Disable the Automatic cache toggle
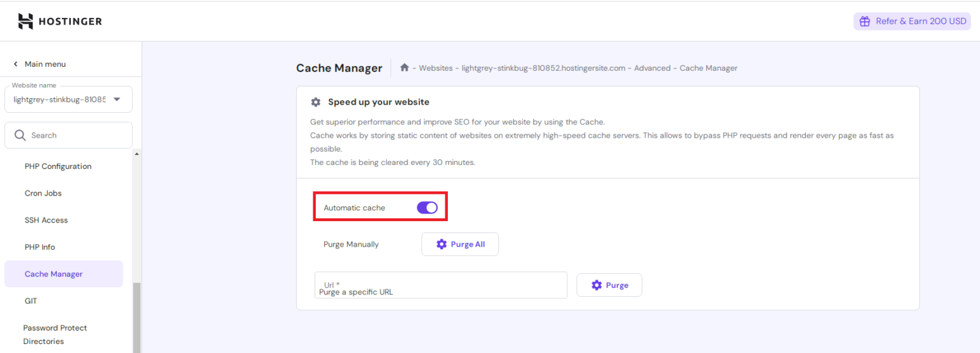This screenshot has width=980, height=353. point(427,208)
